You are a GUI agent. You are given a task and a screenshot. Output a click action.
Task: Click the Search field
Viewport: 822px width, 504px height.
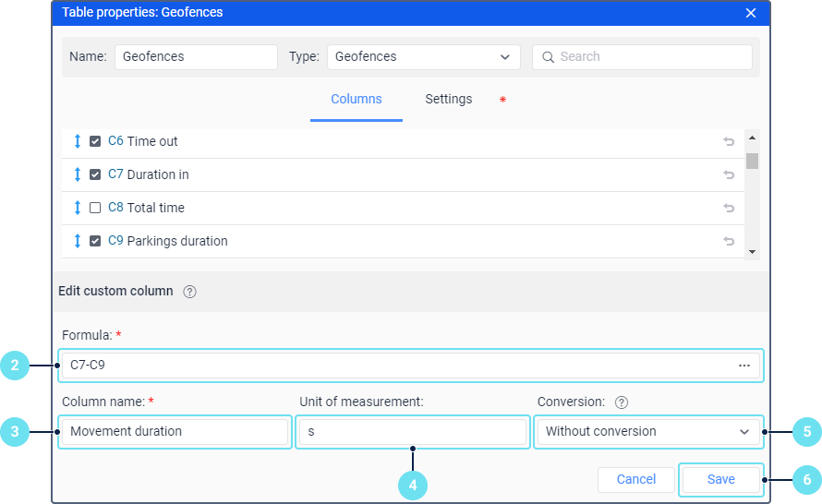pos(642,57)
